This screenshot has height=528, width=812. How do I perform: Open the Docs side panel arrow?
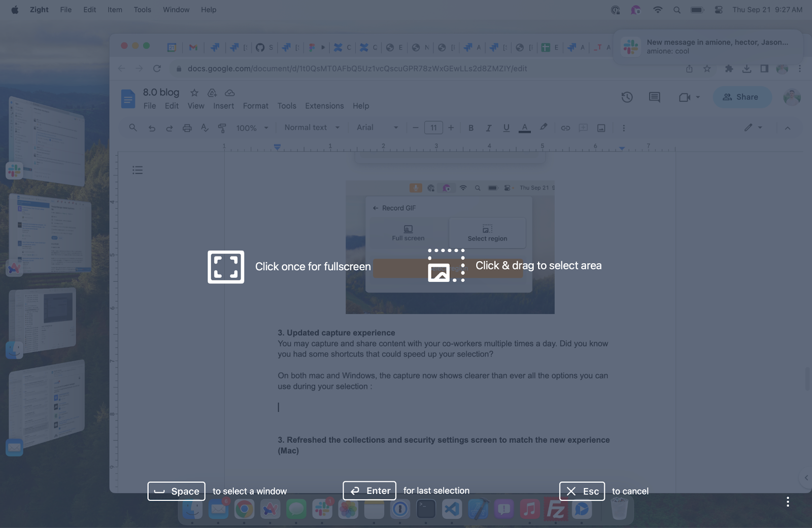coord(806,478)
